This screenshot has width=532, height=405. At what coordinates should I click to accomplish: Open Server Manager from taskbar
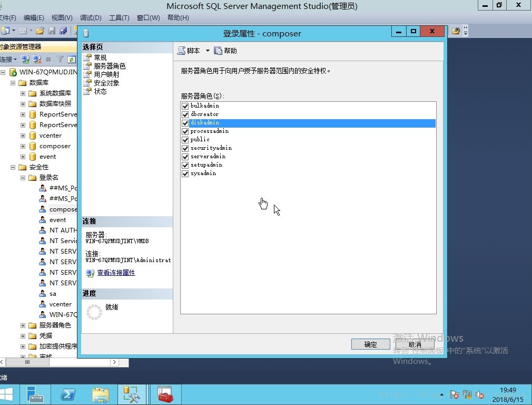[35, 395]
